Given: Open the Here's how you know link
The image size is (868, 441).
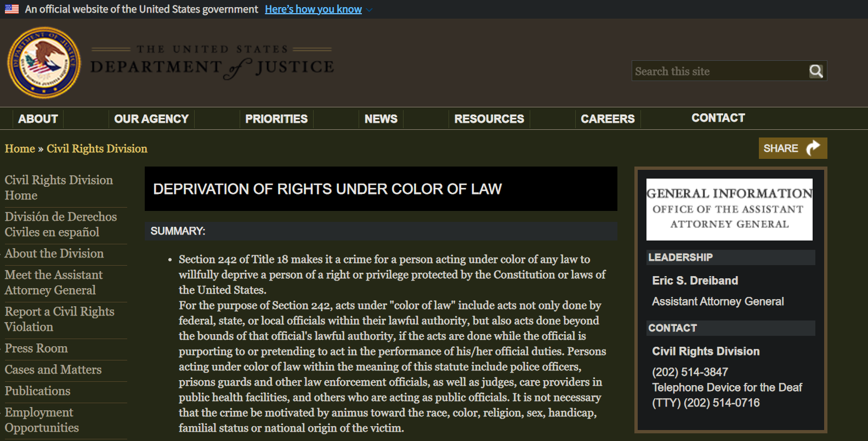Looking at the screenshot, I should 313,9.
